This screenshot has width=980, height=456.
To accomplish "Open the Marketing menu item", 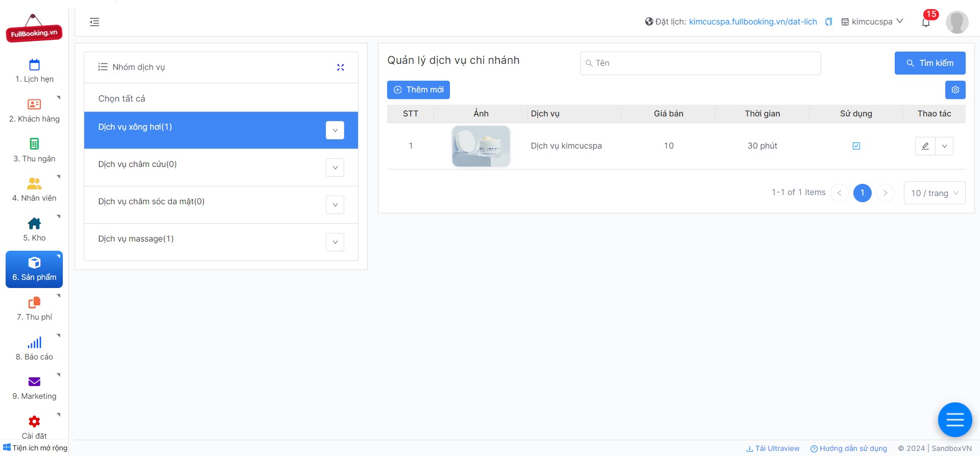I will [x=34, y=388].
